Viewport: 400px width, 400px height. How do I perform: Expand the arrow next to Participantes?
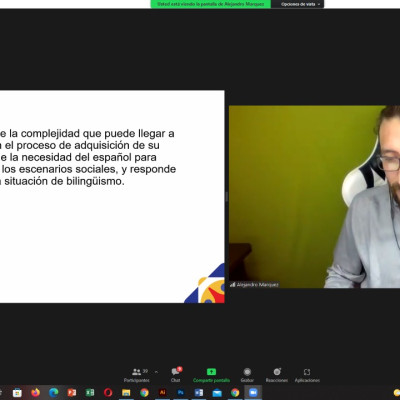coord(156,372)
